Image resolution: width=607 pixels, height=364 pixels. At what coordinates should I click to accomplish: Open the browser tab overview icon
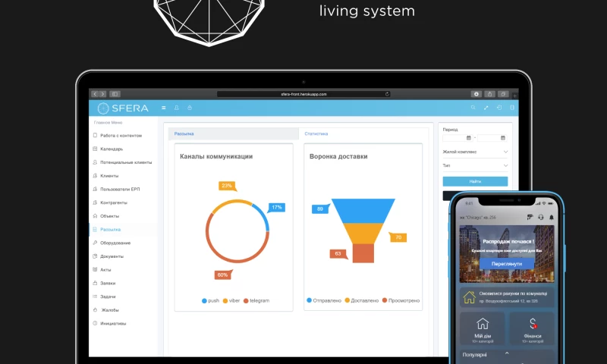[503, 94]
